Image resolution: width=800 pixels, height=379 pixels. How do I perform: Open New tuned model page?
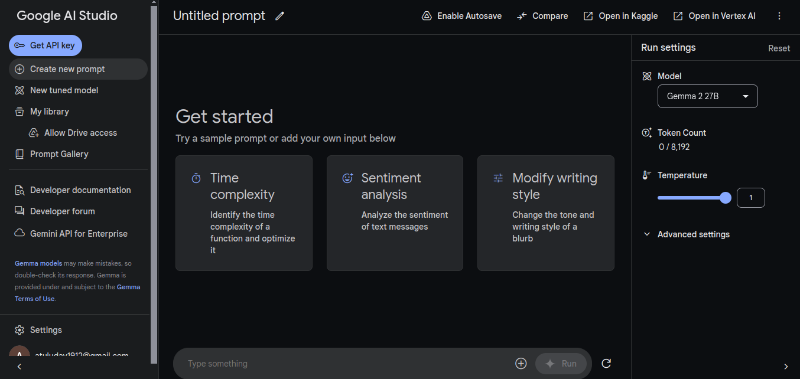[64, 90]
